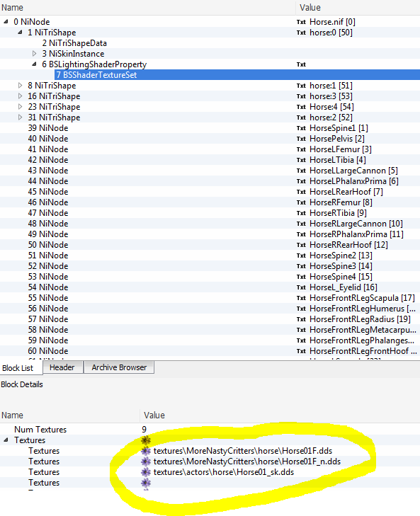Click the flower icon beside Horse01_sk.dds
This screenshot has width=420, height=516.
[x=146, y=472]
